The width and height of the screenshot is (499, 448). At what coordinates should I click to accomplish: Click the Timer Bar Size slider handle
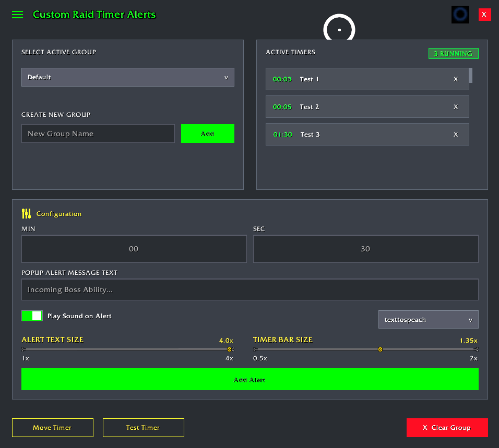(x=380, y=349)
